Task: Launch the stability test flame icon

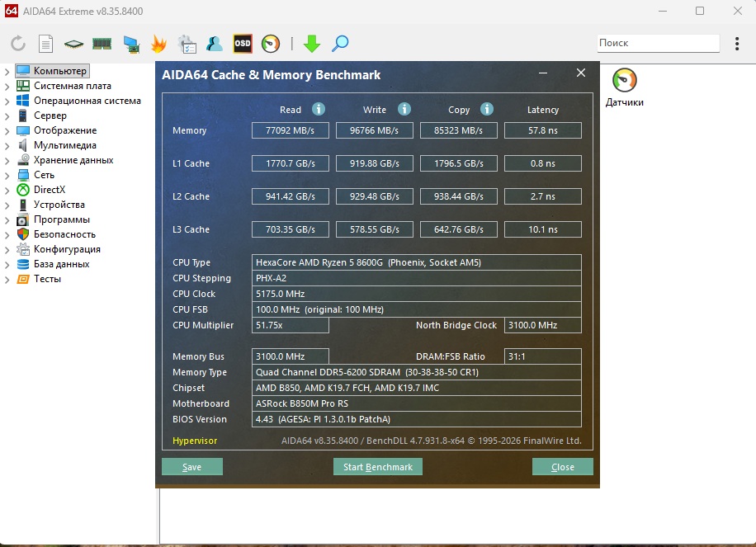Action: tap(158, 44)
